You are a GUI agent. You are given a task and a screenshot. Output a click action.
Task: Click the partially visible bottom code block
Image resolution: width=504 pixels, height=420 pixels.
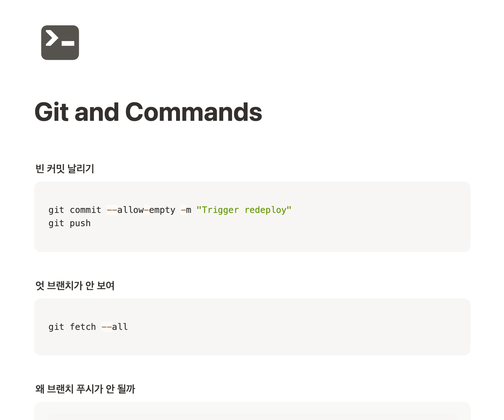coord(252,411)
